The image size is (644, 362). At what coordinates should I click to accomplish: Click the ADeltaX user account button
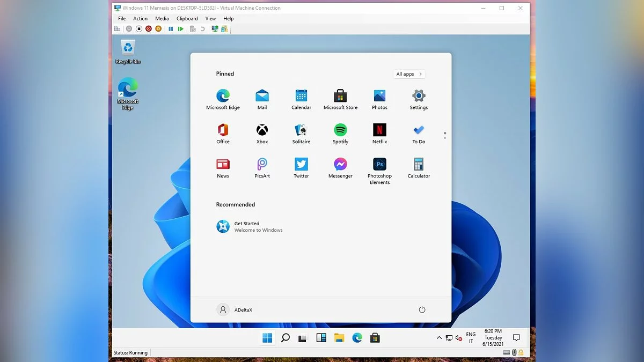[235, 310]
